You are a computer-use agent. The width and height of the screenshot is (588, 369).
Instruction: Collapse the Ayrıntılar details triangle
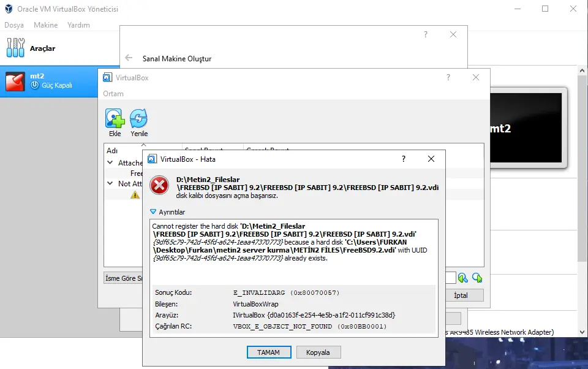coord(153,211)
